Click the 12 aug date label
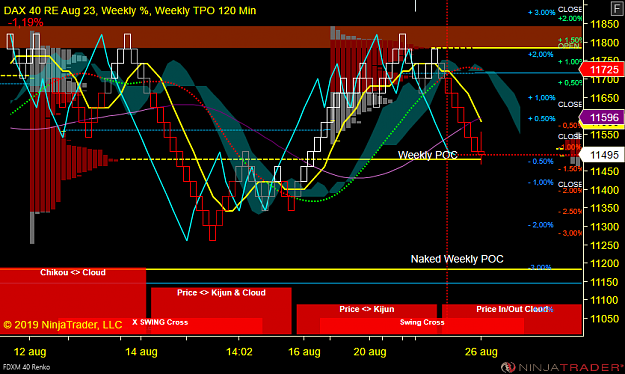 (30, 352)
